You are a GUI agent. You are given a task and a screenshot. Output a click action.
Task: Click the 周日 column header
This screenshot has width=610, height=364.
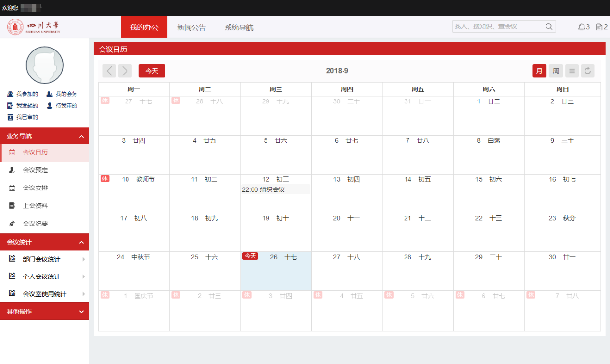[562, 89]
